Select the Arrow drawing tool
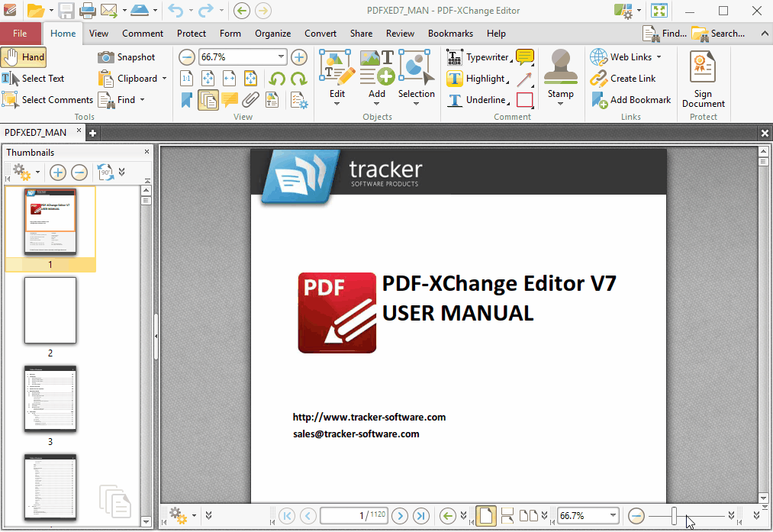 click(524, 79)
